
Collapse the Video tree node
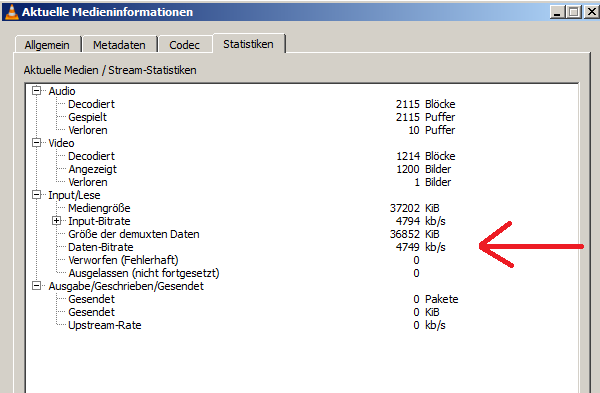coord(36,143)
